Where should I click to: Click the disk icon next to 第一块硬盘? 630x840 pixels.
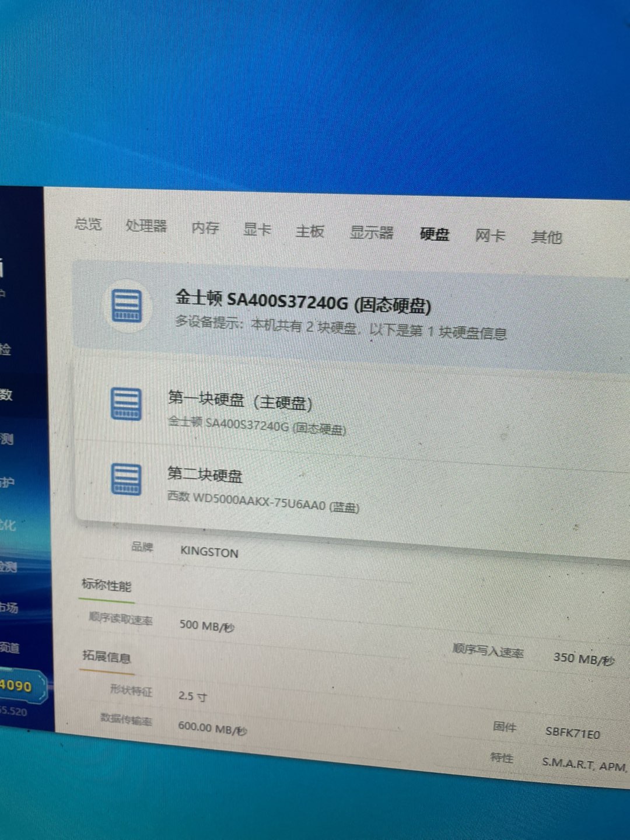[x=126, y=404]
